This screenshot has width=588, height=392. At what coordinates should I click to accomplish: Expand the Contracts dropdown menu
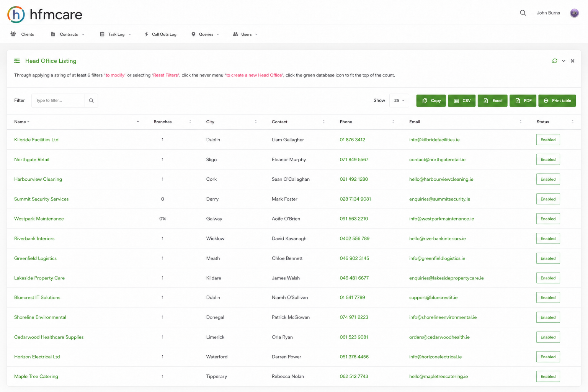(x=68, y=34)
